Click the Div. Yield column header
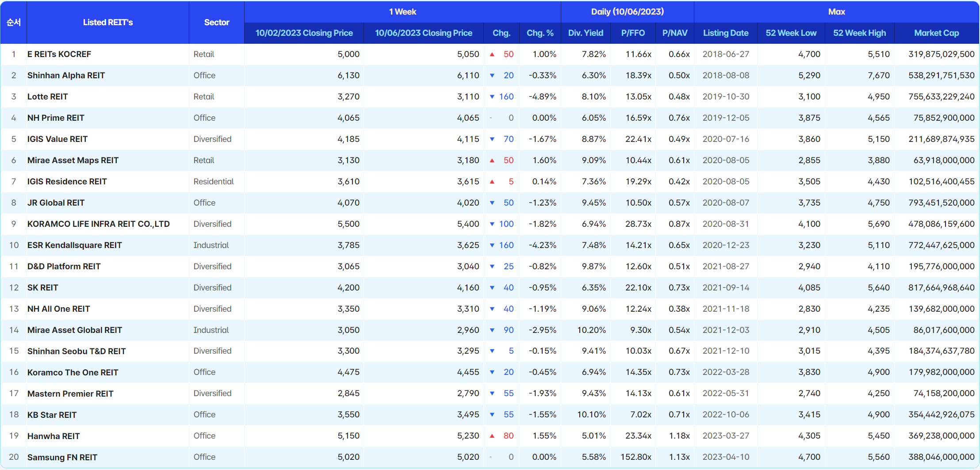 pyautogui.click(x=586, y=33)
